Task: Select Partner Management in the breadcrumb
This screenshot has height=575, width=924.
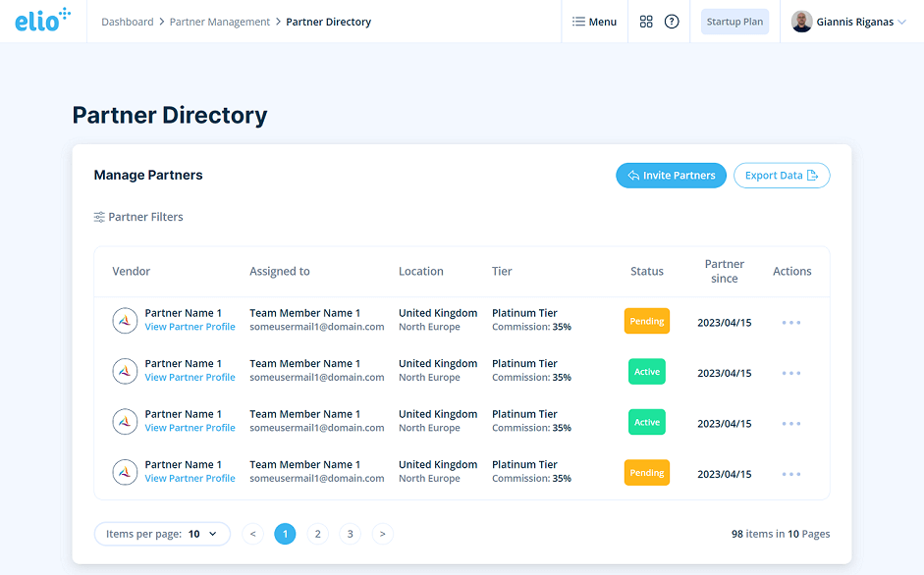Action: [218, 21]
